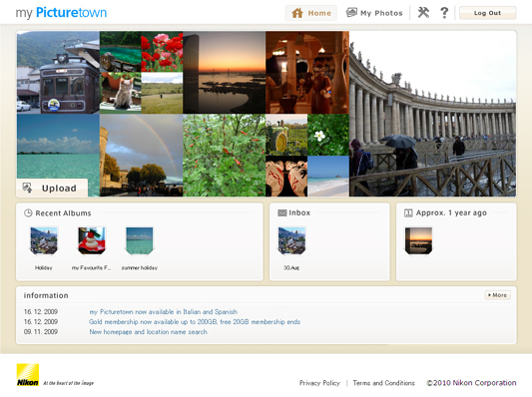
Task: Go to the Home tab
Action: pos(311,13)
